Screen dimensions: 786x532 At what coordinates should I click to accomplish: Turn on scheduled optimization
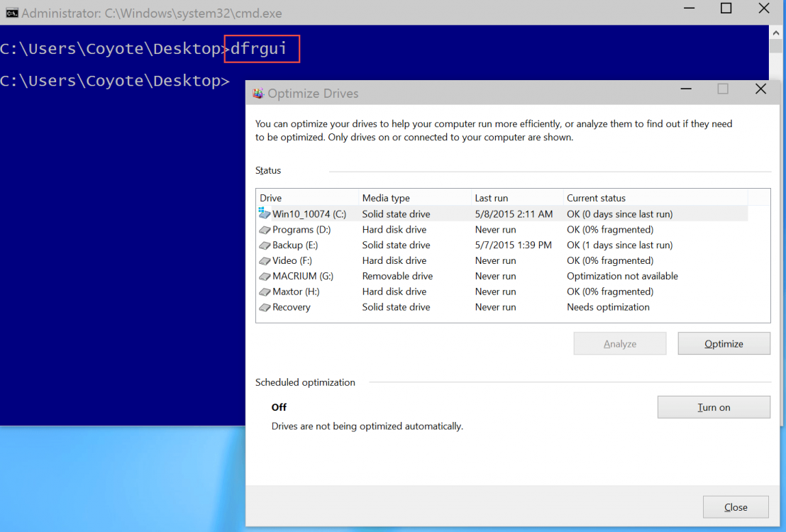click(x=713, y=407)
